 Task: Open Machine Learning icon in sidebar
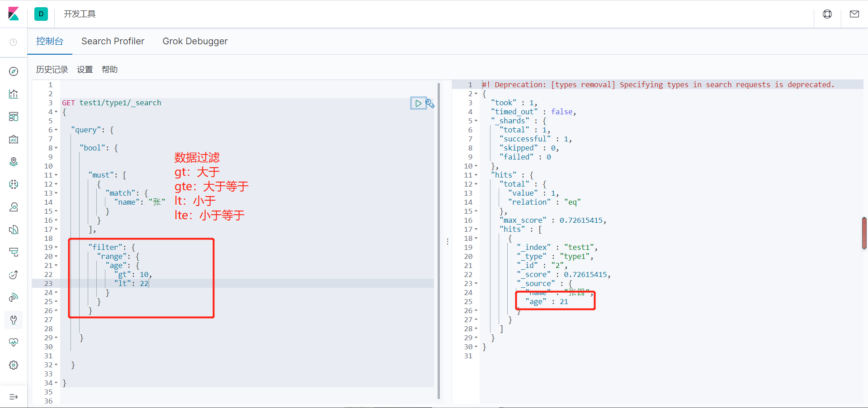click(14, 184)
